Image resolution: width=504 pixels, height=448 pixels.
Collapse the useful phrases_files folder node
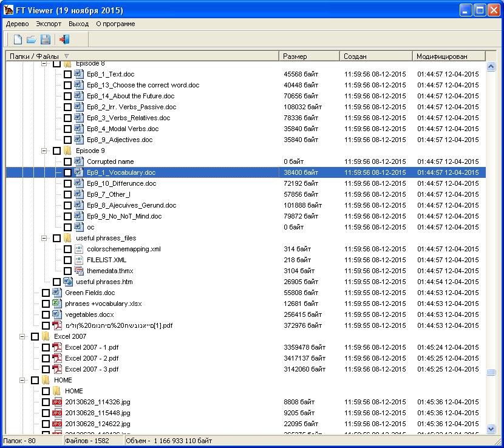(44, 238)
